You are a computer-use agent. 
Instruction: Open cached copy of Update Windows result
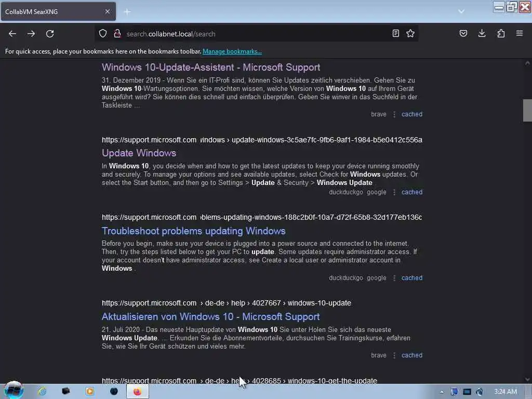(x=412, y=192)
